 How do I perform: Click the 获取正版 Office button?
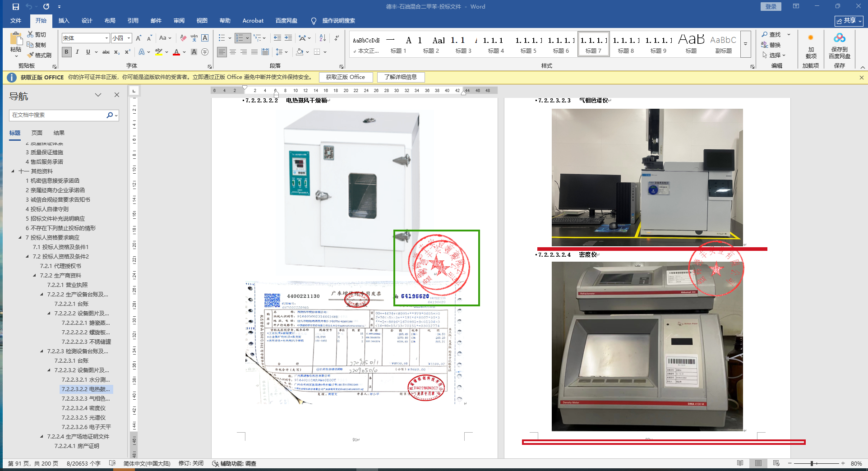346,77
